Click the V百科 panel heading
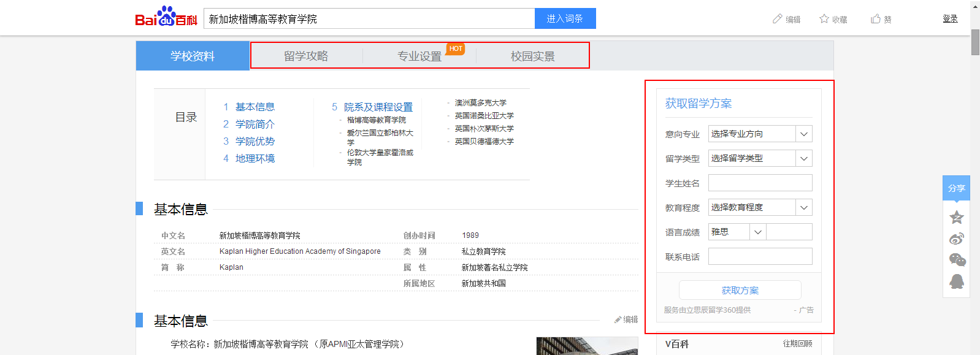980x355 pixels. click(677, 344)
